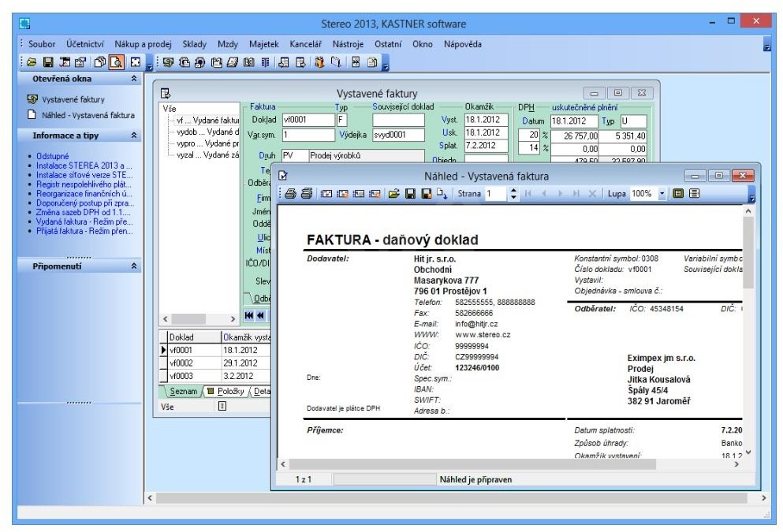This screenshot has width=783, height=532.
Task: Open the Sklady menu
Action: 194,44
